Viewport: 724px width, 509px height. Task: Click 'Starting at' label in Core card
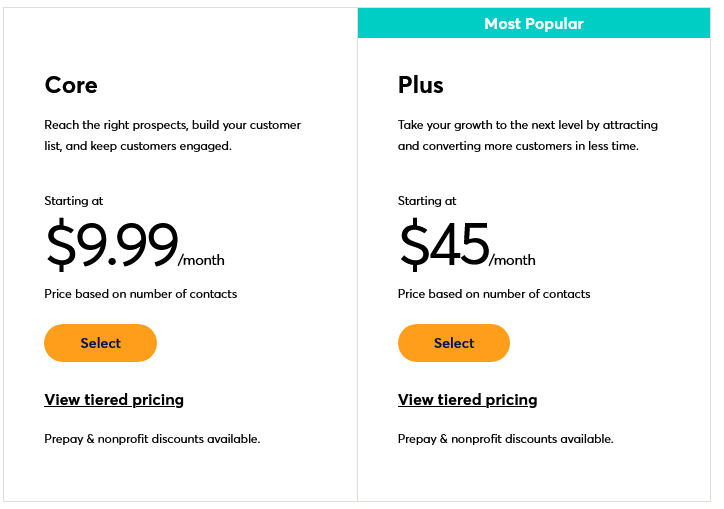[x=74, y=201]
